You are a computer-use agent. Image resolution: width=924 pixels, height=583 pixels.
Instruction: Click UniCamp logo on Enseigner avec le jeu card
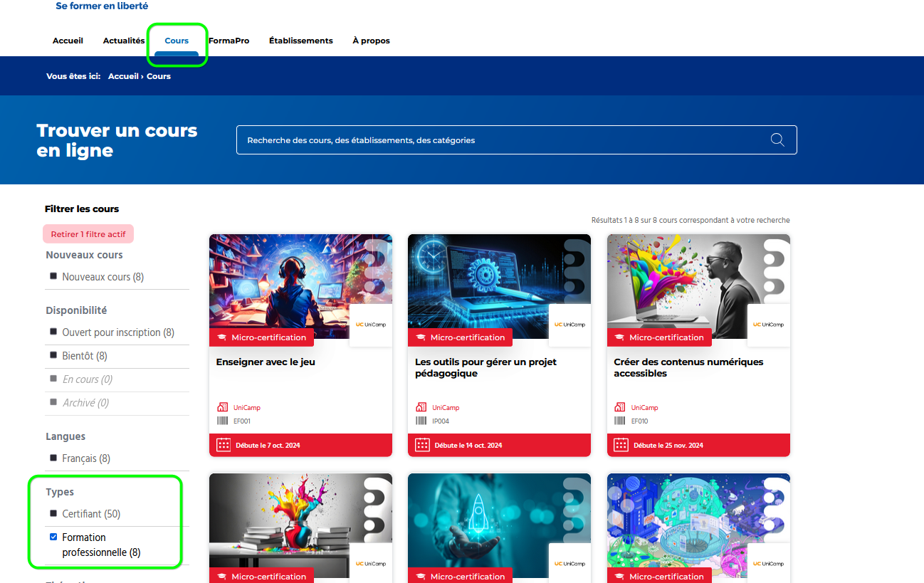point(370,325)
